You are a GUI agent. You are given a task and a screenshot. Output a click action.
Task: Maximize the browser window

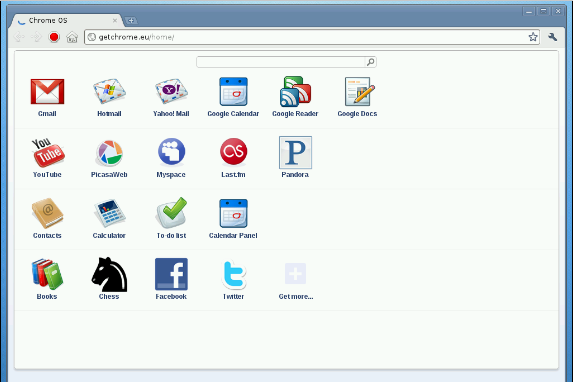coord(543,11)
